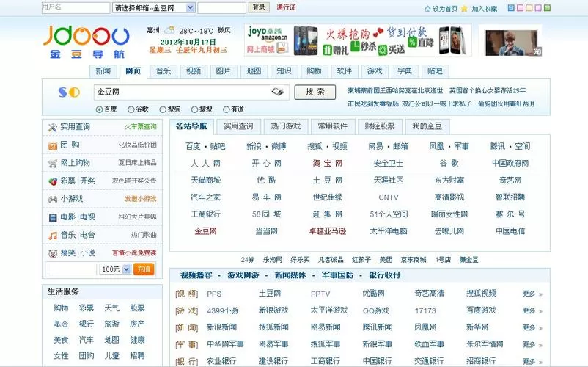The height and width of the screenshot is (367, 588).
Task: Open the 通行证 link
Action: point(286,7)
